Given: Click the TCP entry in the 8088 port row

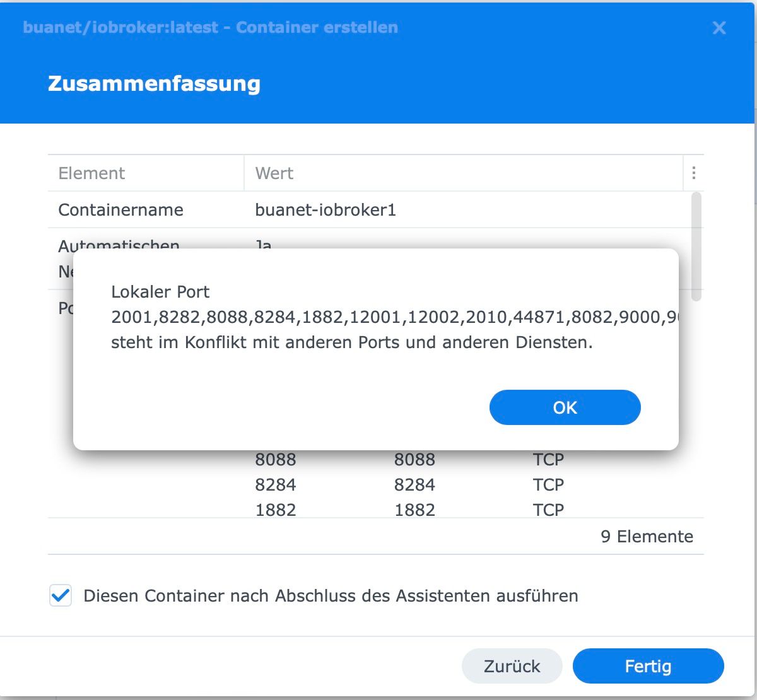Looking at the screenshot, I should (x=548, y=460).
